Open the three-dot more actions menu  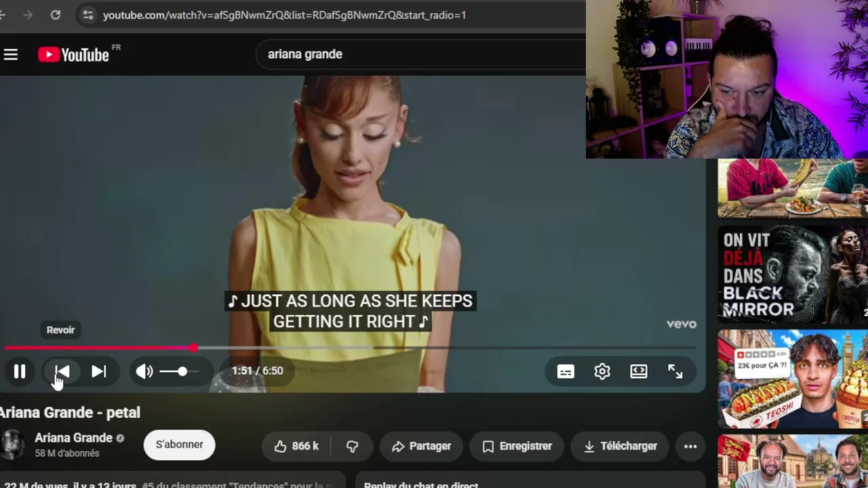(x=690, y=446)
